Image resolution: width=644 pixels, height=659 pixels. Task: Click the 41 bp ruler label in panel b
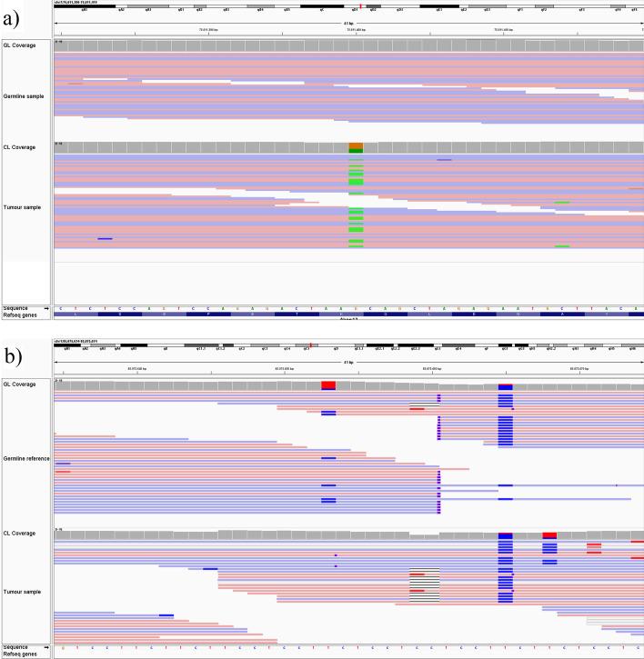(348, 363)
